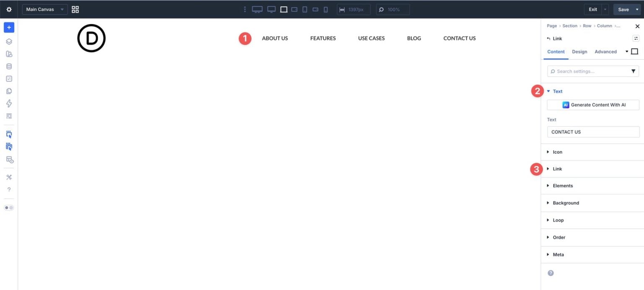Click the 100% zoom field
The width and height of the screenshot is (644, 290).
click(393, 9)
